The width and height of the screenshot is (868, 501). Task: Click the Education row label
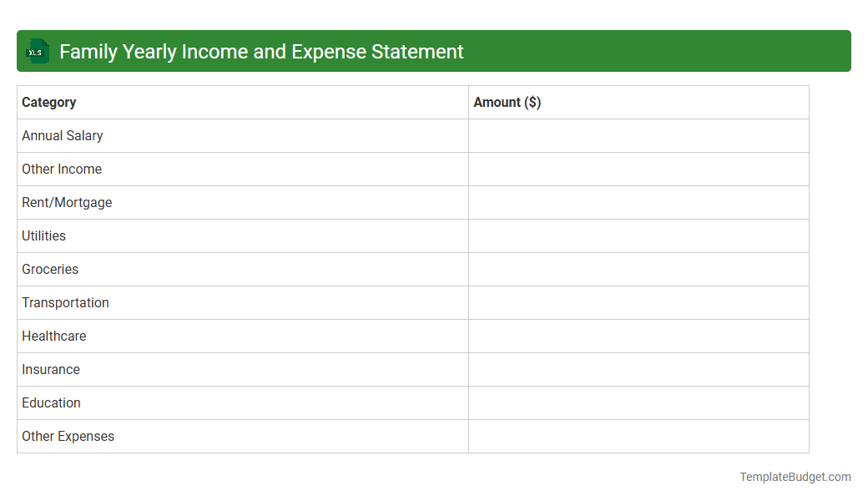[x=51, y=402]
